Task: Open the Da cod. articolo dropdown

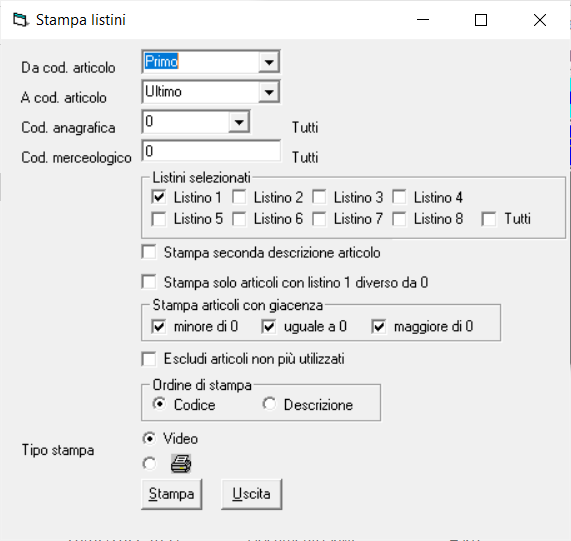Action: pyautogui.click(x=269, y=62)
